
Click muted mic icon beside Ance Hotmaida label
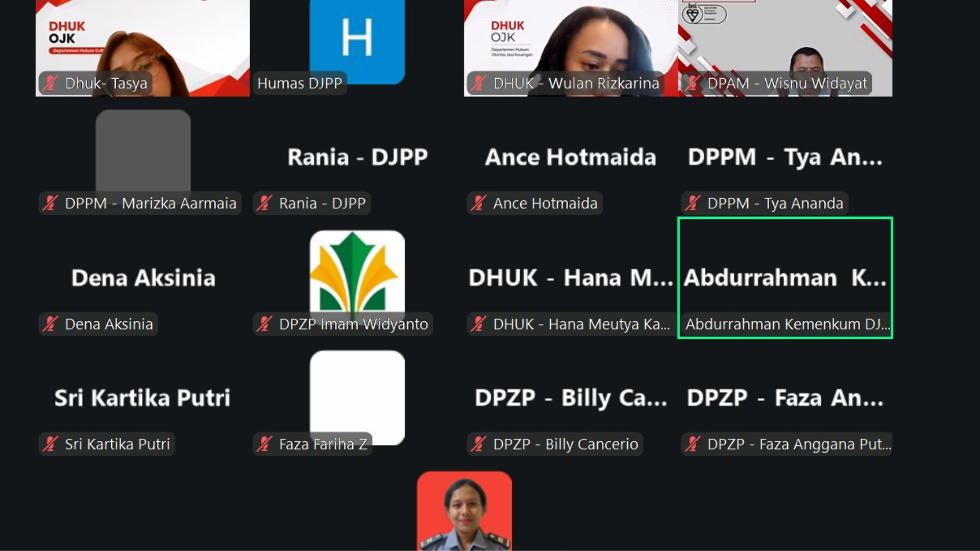click(478, 203)
